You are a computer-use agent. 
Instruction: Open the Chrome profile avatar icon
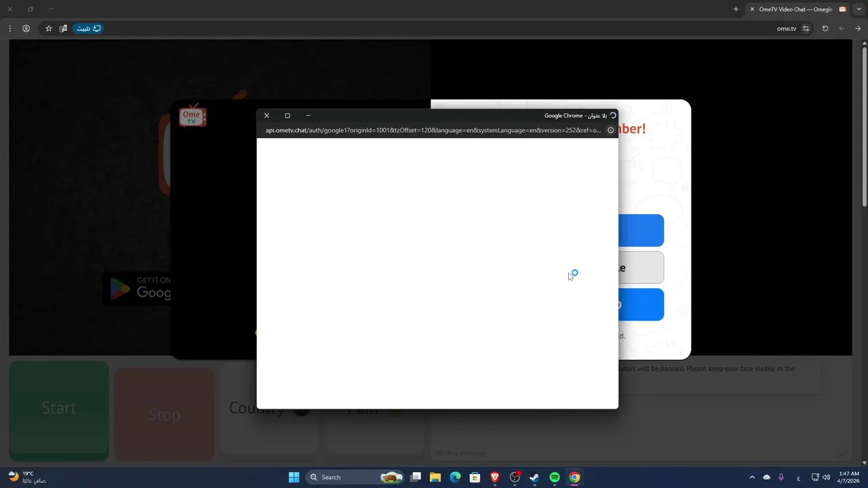point(26,28)
